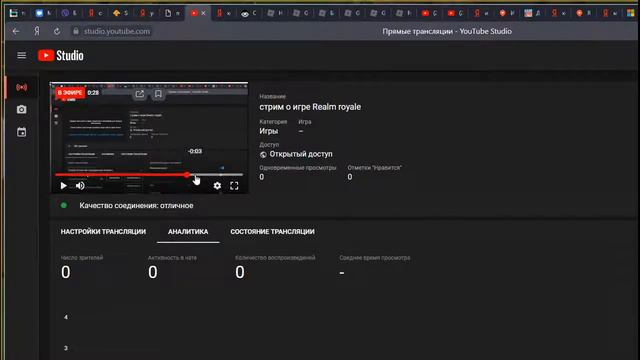
Task: Open the live stream section in sidebar
Action: coord(22,87)
